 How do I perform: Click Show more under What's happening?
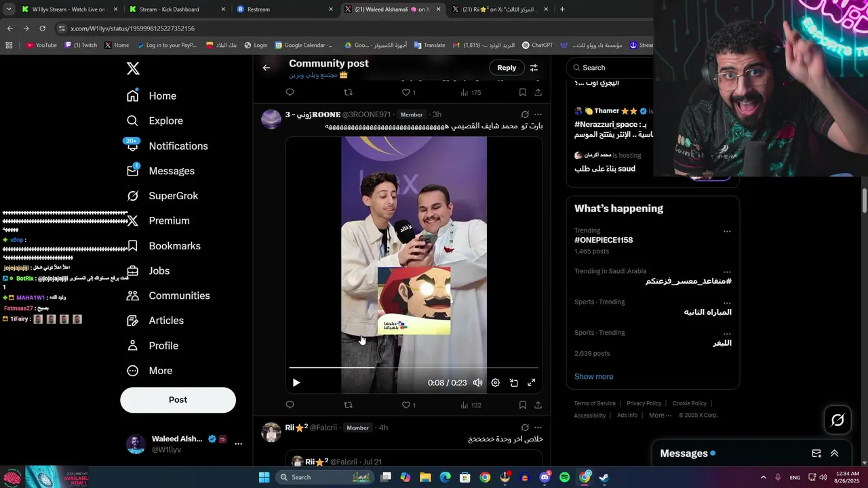tap(593, 377)
